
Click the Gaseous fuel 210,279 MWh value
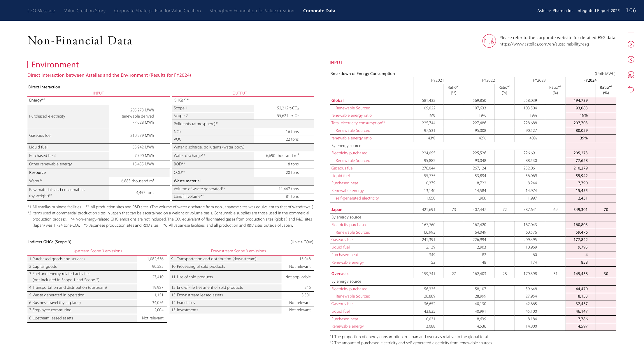tap(142, 135)
